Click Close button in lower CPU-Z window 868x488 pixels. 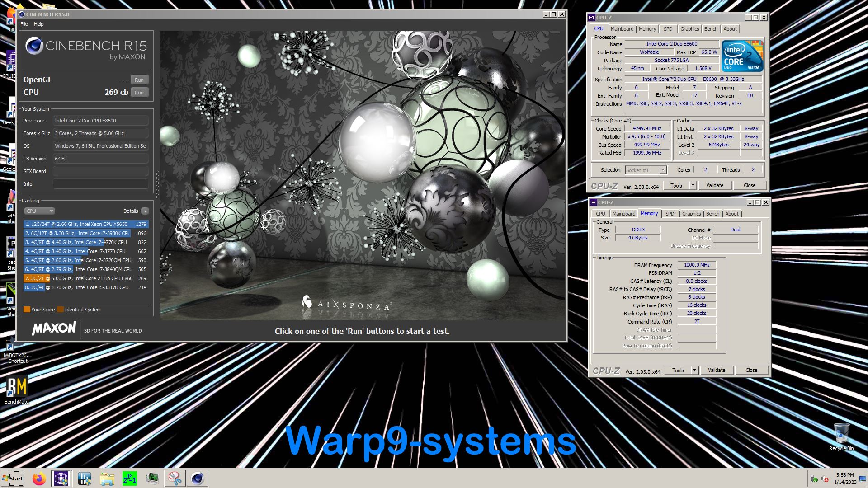click(x=751, y=371)
